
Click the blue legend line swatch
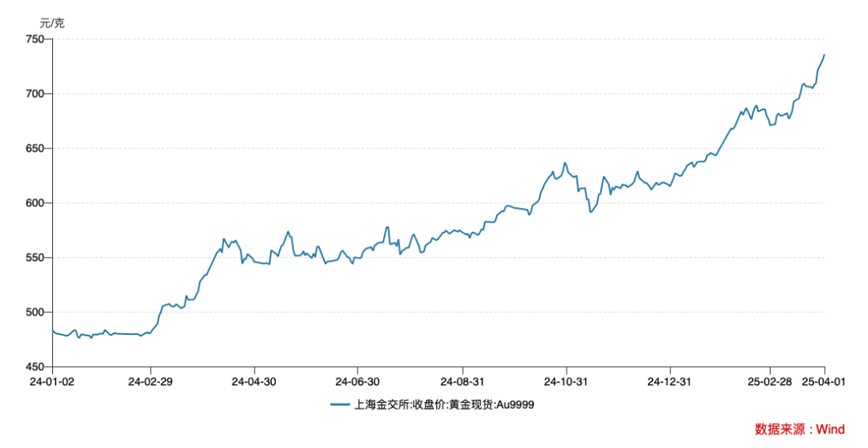click(340, 405)
